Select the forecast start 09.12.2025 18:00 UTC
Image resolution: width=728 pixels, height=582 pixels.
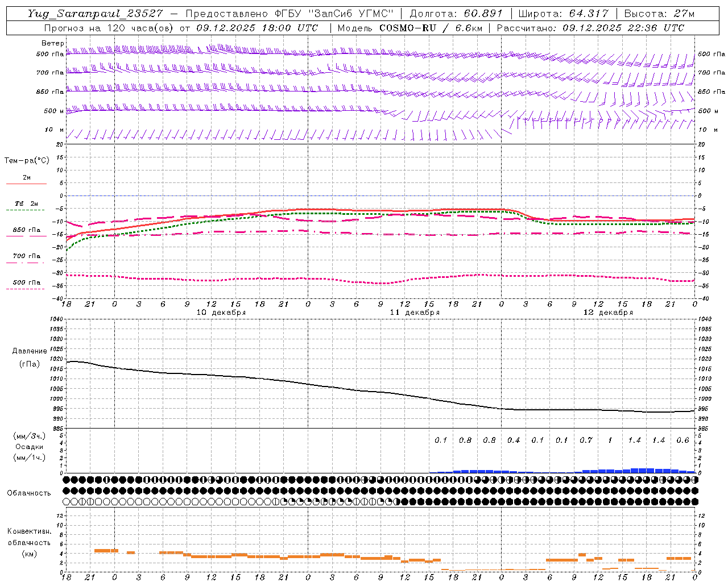(x=257, y=28)
